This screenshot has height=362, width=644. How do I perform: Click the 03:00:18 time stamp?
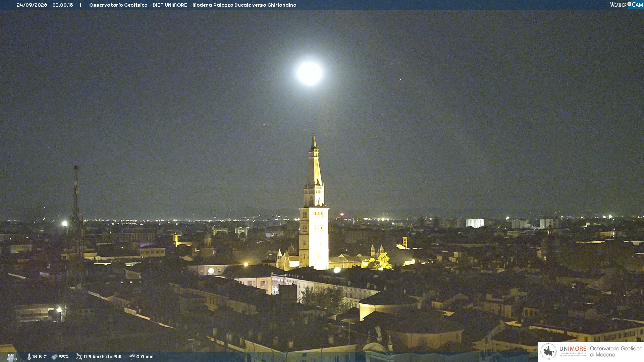(63, 5)
